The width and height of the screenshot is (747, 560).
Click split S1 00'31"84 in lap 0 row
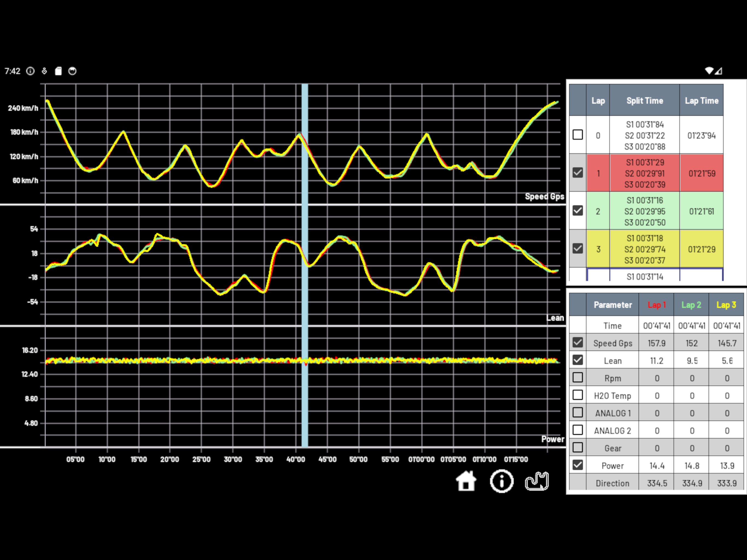[x=645, y=124]
